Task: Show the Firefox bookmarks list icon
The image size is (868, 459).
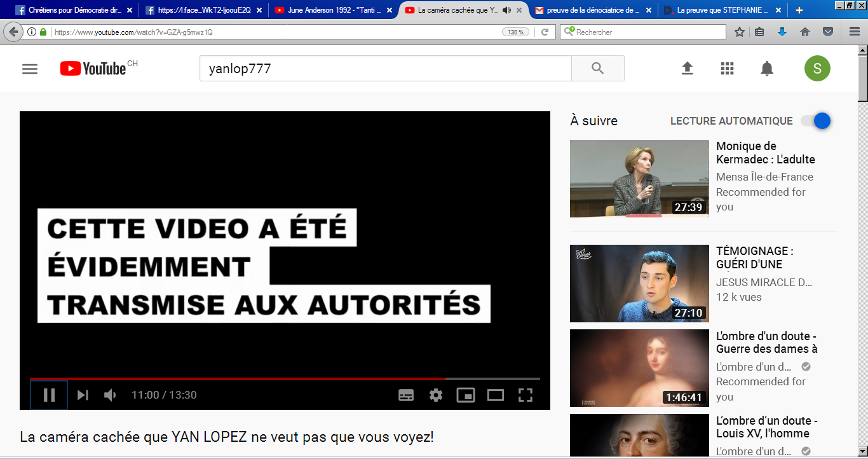Action: (759, 32)
